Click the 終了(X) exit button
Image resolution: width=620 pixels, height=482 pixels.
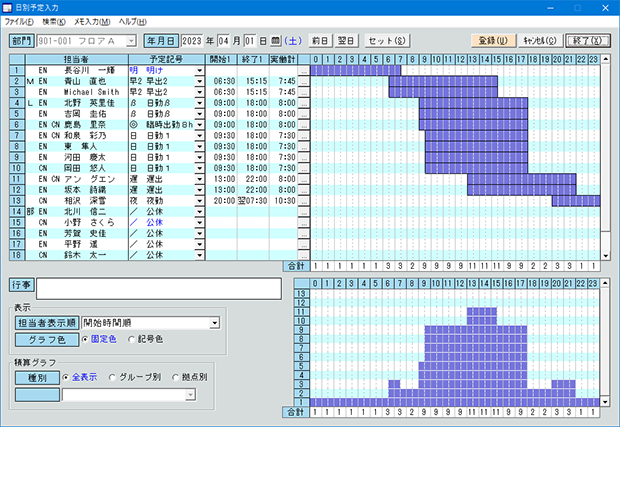588,41
